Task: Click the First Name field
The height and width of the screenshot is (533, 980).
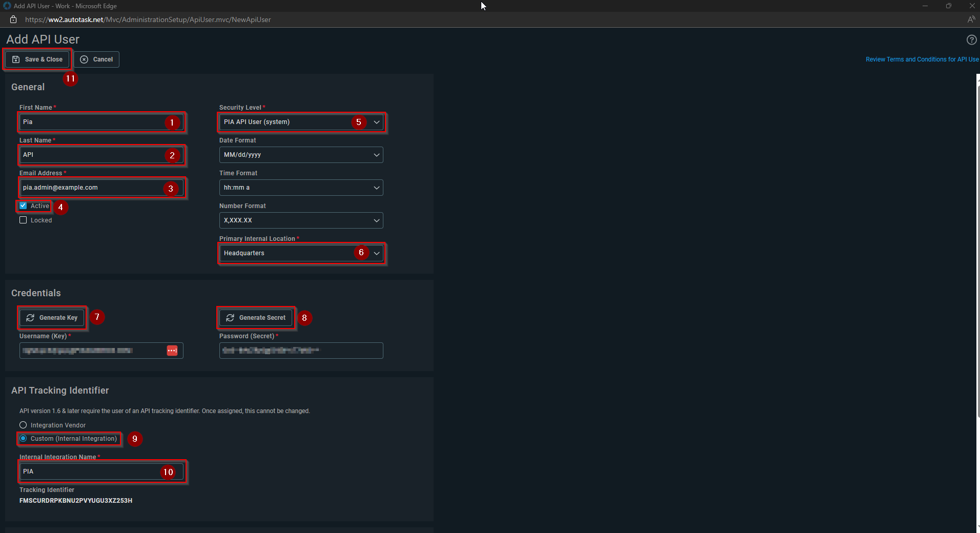Action: coord(101,122)
